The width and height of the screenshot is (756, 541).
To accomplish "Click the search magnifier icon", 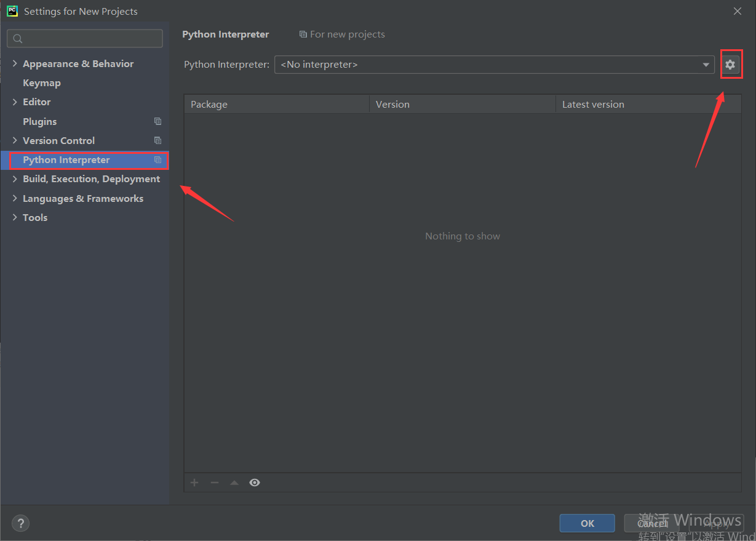I will point(18,39).
